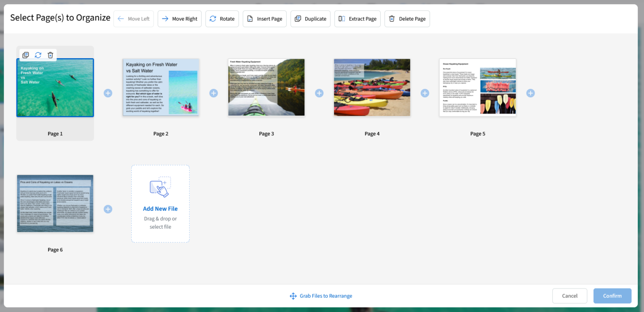Screen dimensions: 644x312
Task: Select the Page 1 thumbnail
Action: (55, 88)
